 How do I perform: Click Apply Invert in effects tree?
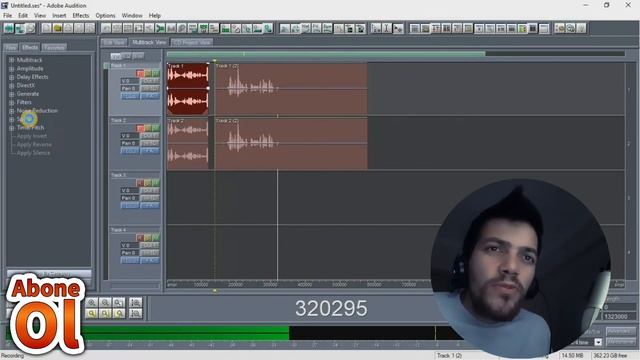(32, 136)
